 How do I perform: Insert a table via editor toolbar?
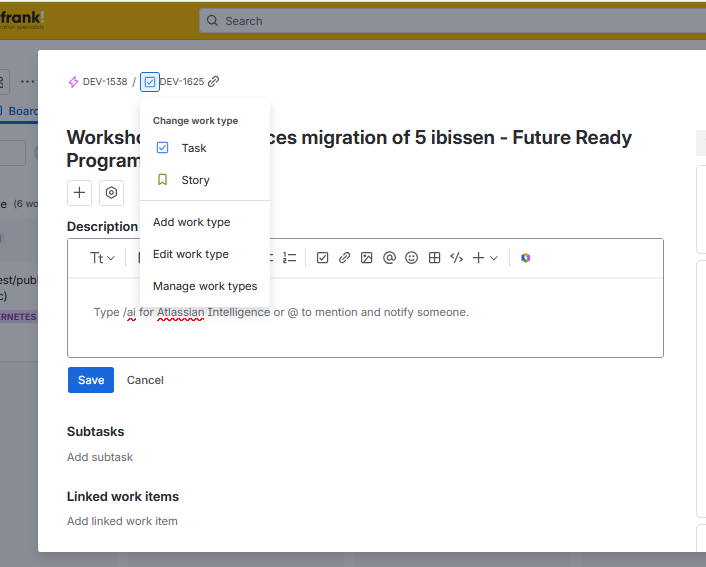tap(434, 258)
